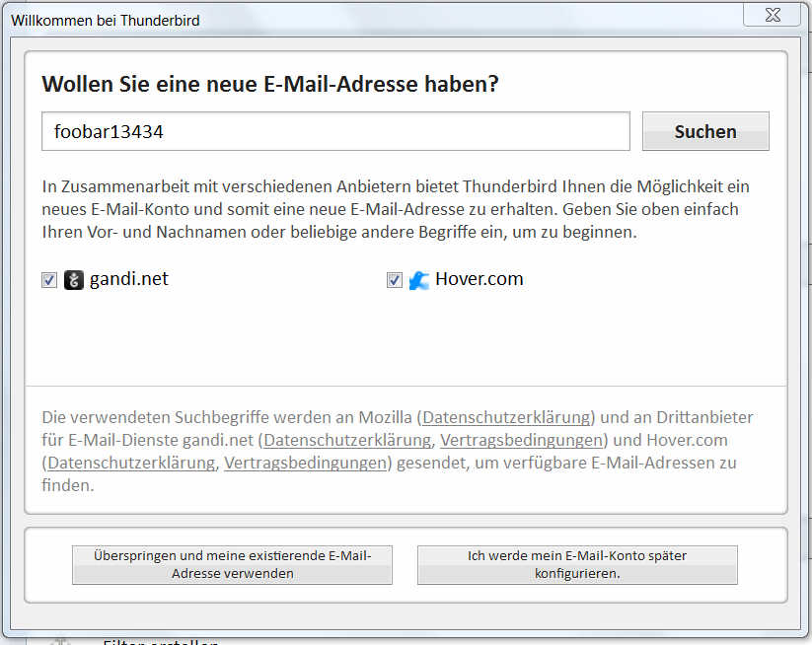Open Hover.com Vertragsbedingungen link
Viewport: 812px width, 645px height.
point(305,463)
